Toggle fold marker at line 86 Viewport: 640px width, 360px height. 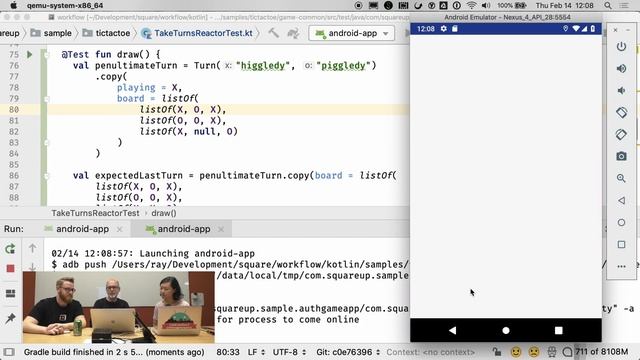pos(47,176)
